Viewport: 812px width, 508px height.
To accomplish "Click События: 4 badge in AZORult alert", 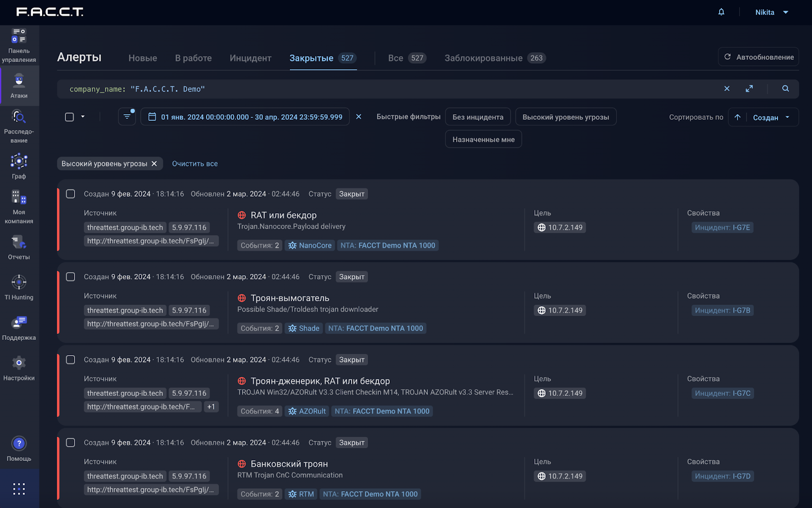I will 260,411.
